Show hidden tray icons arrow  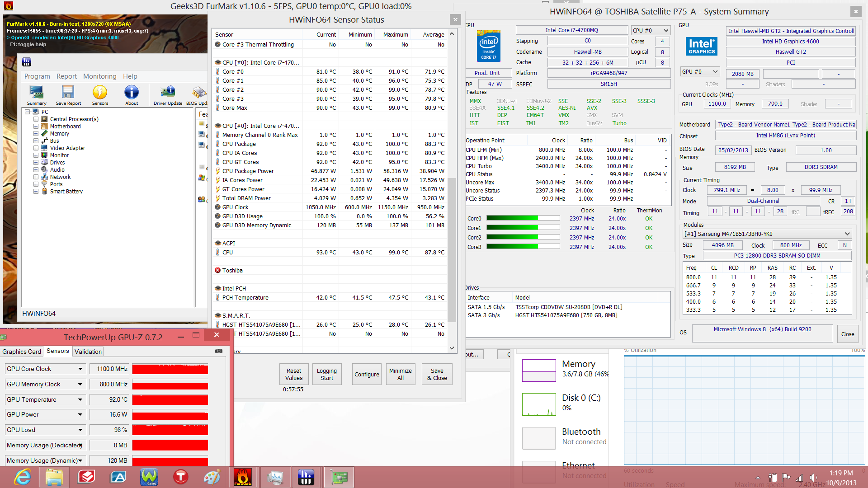tap(758, 478)
